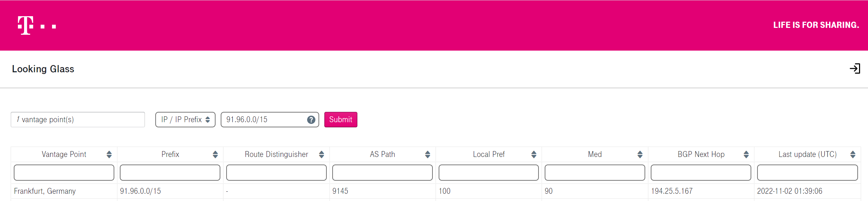The height and width of the screenshot is (201, 868).
Task: Open the IP / IP Prefix dropdown
Action: 185,120
